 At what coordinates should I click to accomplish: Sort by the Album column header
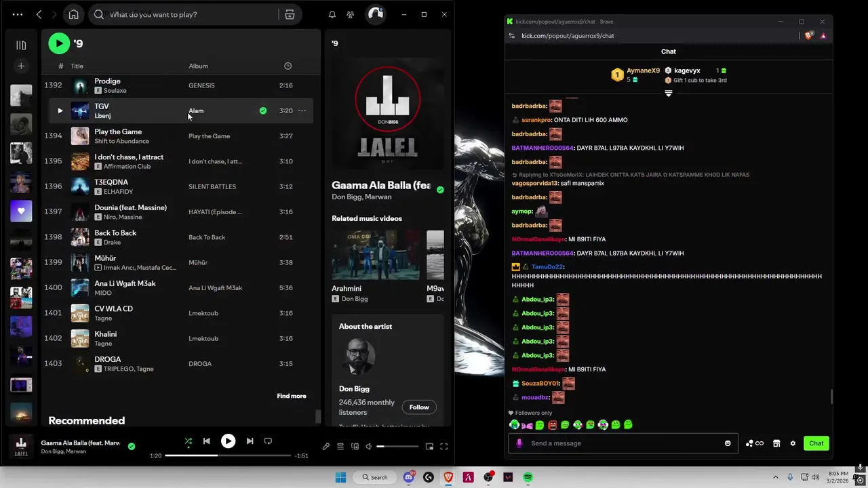(x=198, y=66)
